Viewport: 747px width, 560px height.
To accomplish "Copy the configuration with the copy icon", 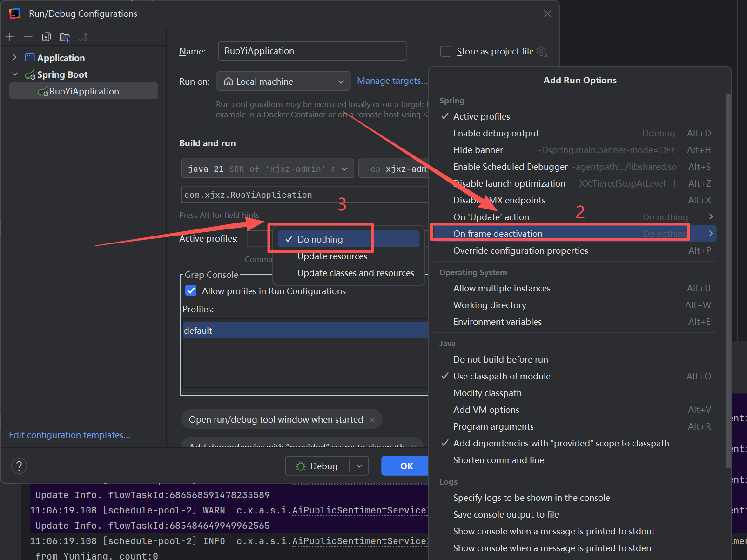I will tap(46, 37).
